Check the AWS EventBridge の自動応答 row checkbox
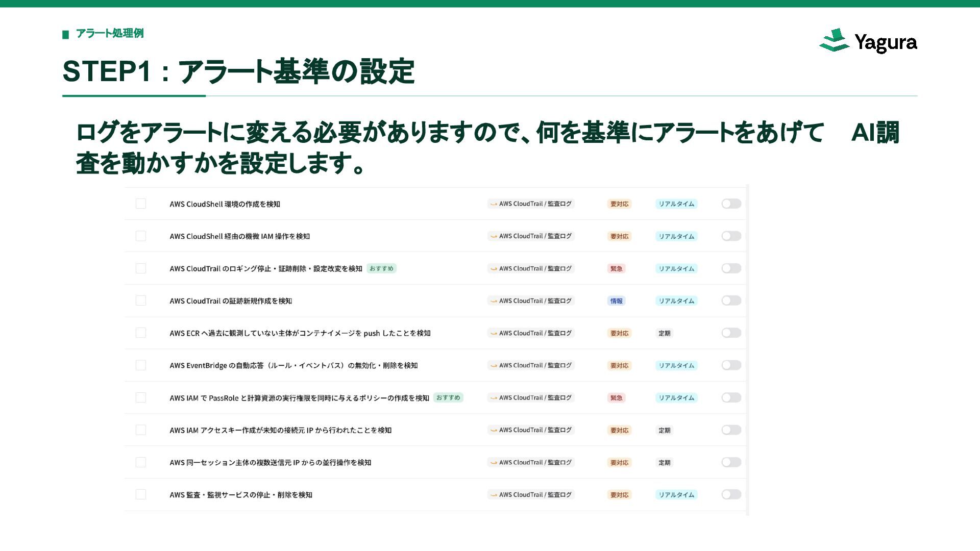 (141, 365)
